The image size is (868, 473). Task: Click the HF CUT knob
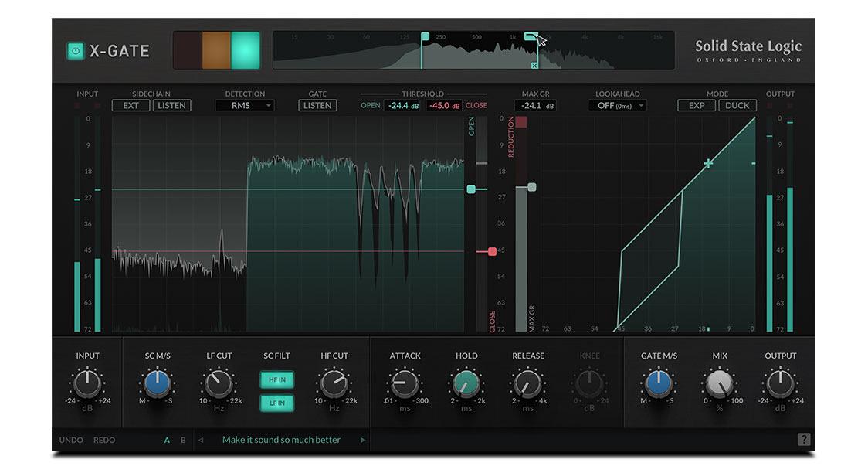[334, 383]
